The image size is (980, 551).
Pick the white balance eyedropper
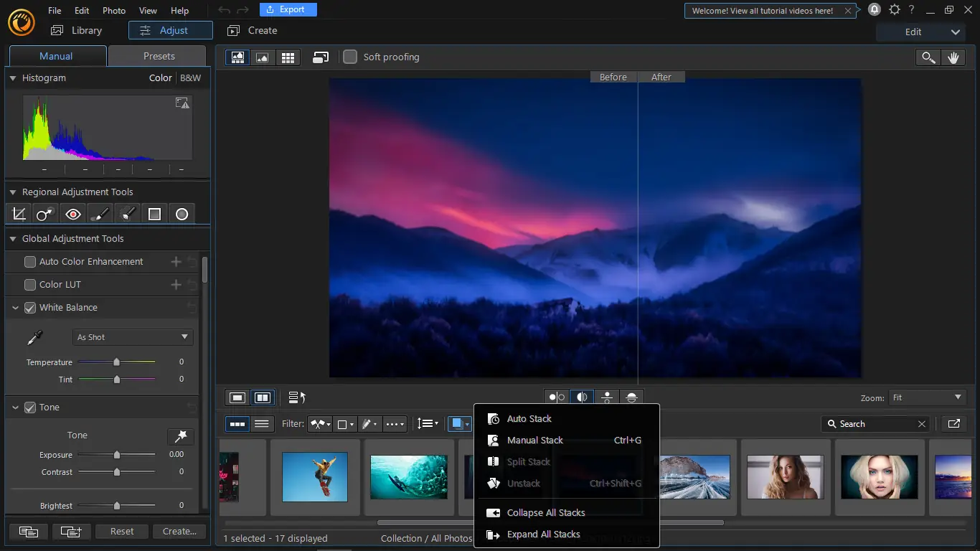click(34, 337)
